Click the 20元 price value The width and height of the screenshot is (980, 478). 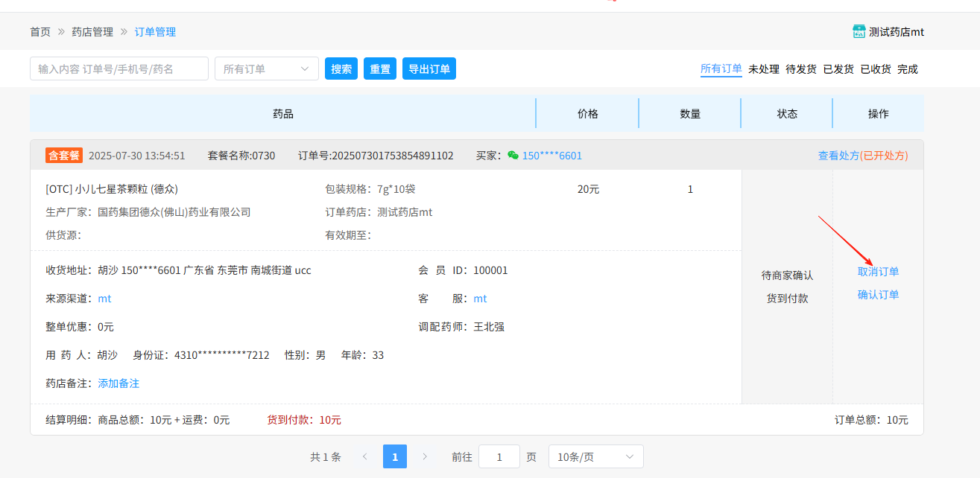coord(588,189)
